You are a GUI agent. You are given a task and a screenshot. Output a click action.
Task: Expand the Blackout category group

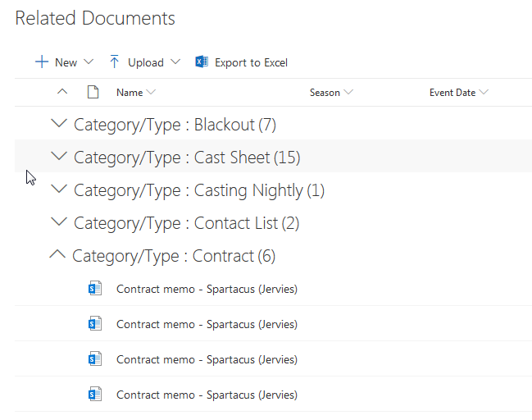(57, 124)
